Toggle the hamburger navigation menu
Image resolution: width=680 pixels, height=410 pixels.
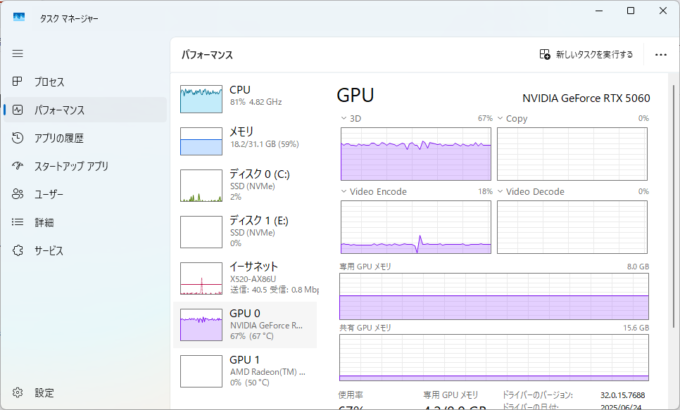point(17,52)
